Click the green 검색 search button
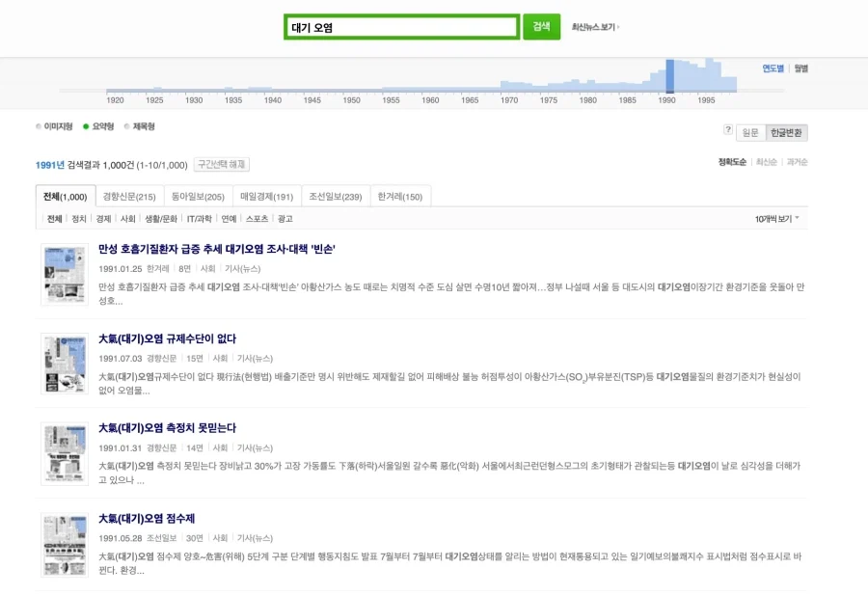Screen dimensions: 868x595 pos(540,25)
